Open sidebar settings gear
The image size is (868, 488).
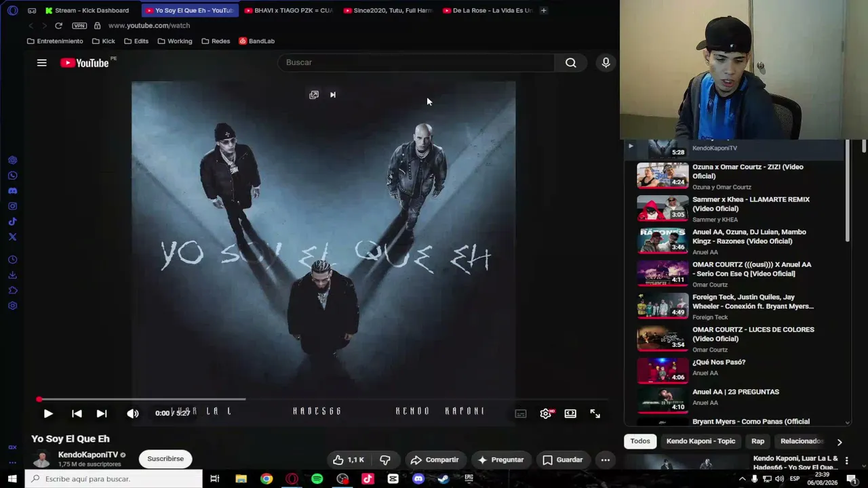point(12,306)
